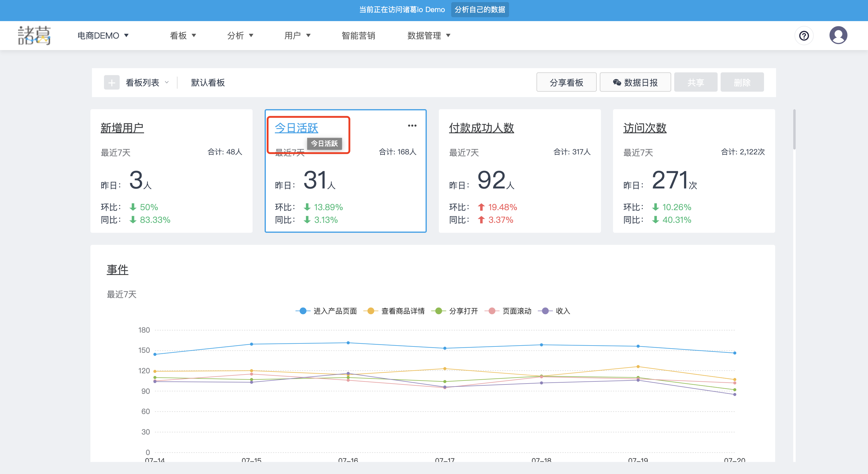This screenshot has width=868, height=474.
Task: Open the 新增用户 card title link
Action: pyautogui.click(x=122, y=128)
